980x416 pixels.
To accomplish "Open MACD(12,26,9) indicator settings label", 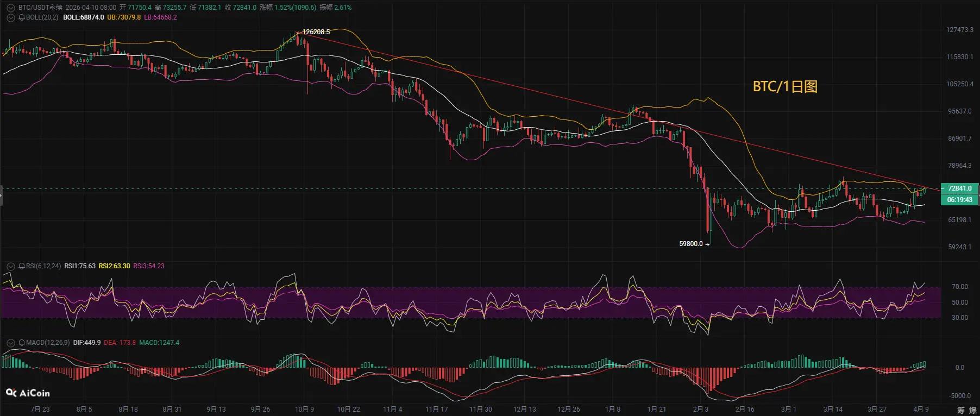I will tap(48, 343).
